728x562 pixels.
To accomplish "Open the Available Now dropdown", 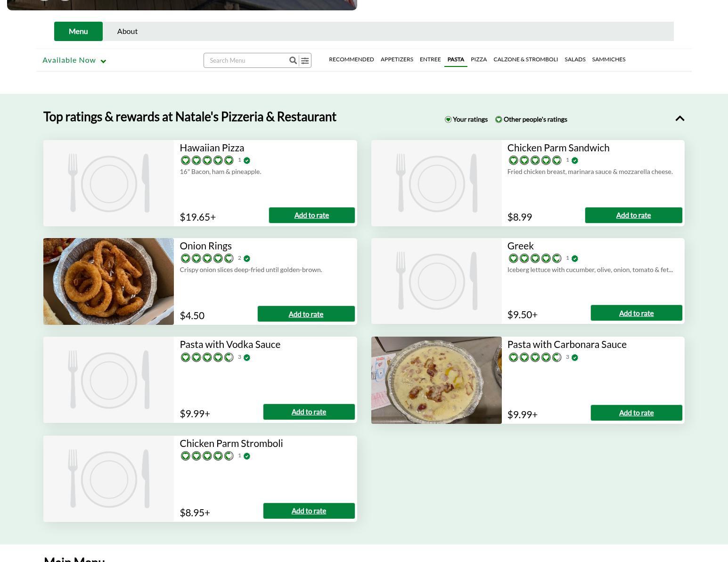I will pyautogui.click(x=74, y=60).
